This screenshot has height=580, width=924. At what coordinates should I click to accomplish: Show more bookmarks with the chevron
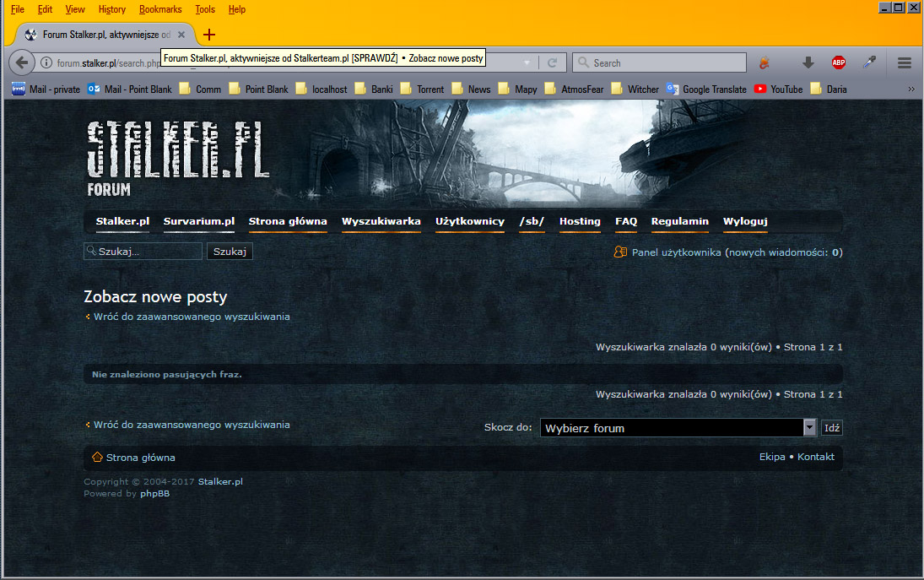[x=911, y=89]
